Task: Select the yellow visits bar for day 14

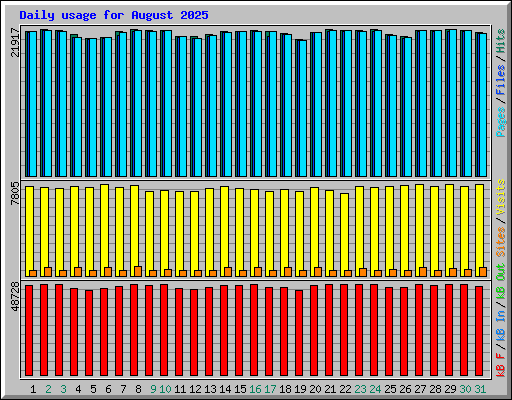Action: pyautogui.click(x=224, y=231)
